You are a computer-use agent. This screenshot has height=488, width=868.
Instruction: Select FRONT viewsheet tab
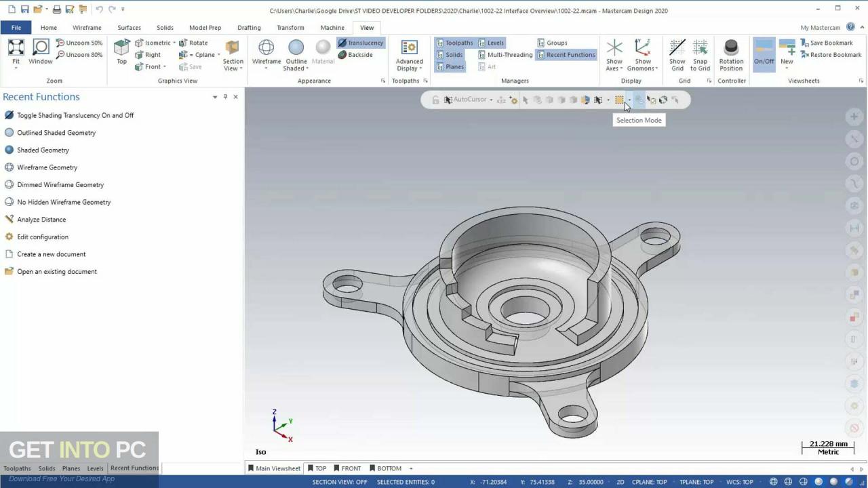pos(347,468)
